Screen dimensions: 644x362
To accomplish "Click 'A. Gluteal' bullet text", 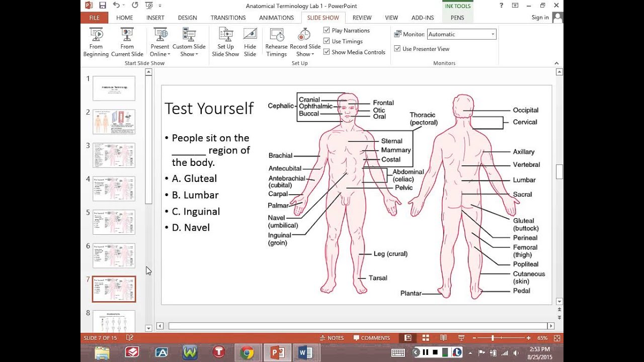I will coord(194,178).
